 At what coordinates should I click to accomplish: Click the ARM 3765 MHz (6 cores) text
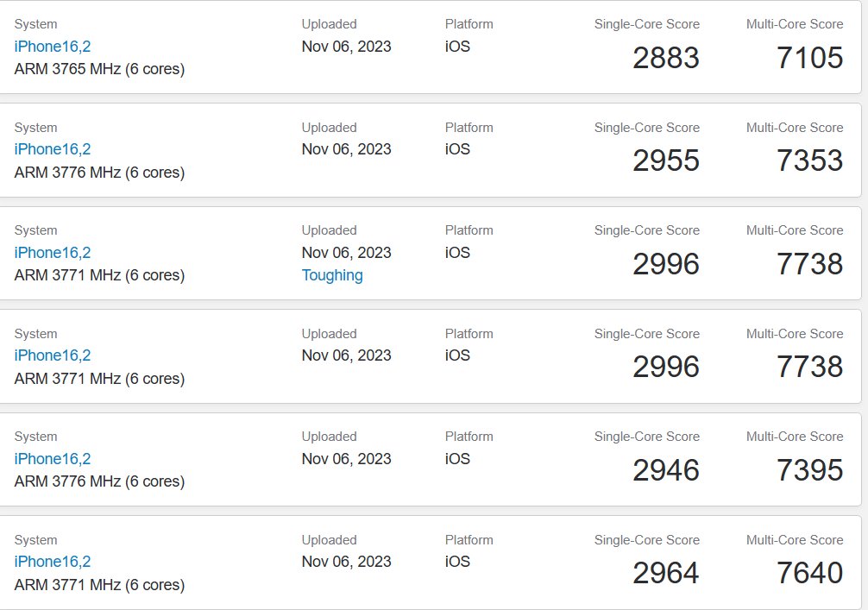(x=99, y=69)
